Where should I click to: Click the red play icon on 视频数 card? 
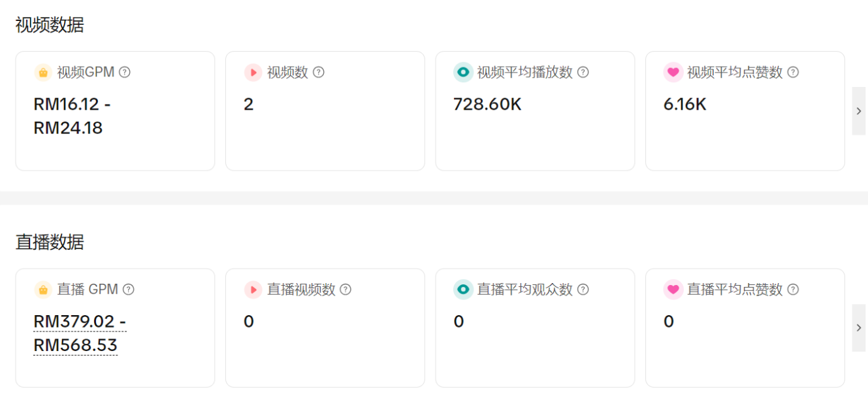(253, 73)
